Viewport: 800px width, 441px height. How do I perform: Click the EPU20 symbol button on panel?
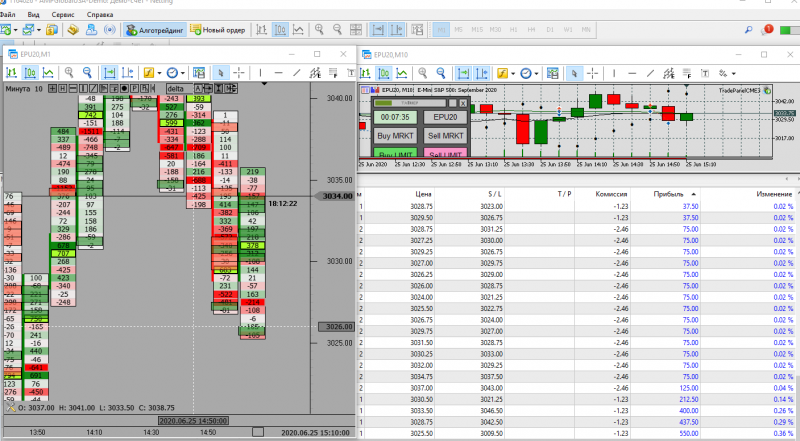point(445,117)
